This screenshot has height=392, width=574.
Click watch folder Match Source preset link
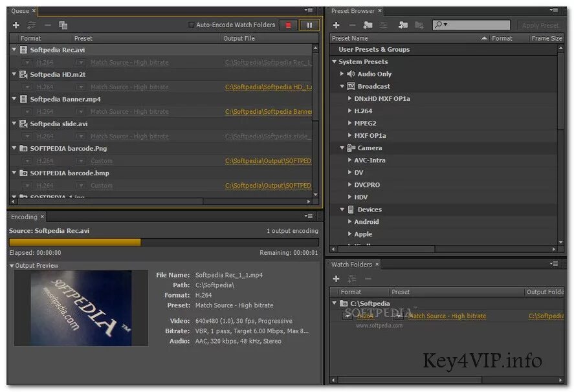point(447,316)
